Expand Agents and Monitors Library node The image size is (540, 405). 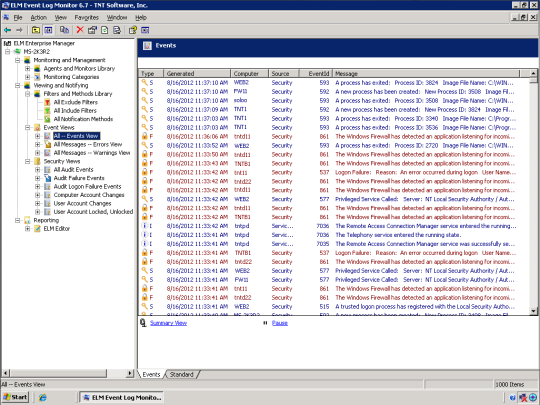28,69
